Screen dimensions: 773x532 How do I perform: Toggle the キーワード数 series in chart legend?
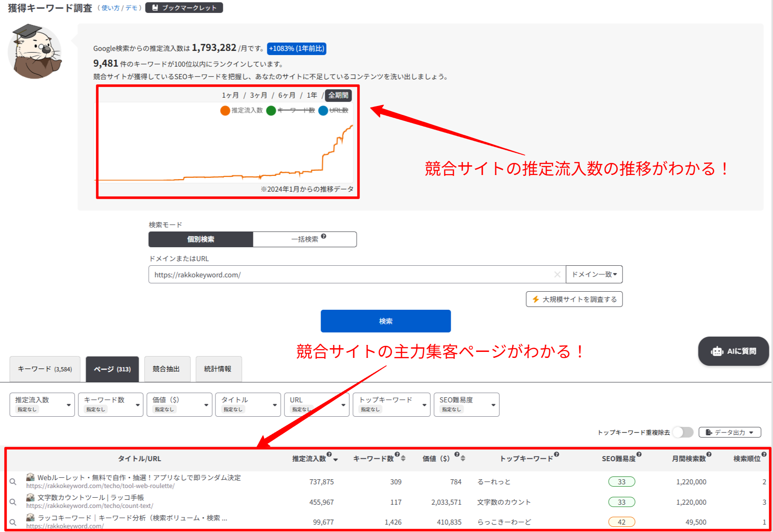[x=290, y=110]
